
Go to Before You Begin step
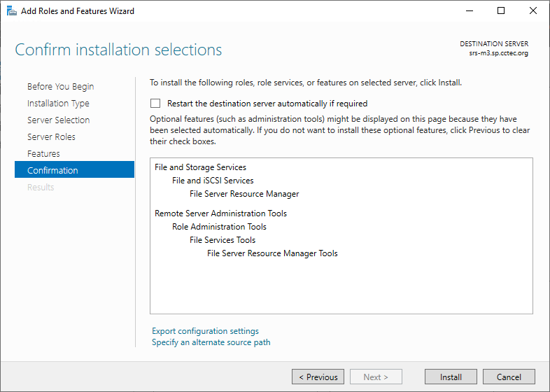(x=60, y=87)
